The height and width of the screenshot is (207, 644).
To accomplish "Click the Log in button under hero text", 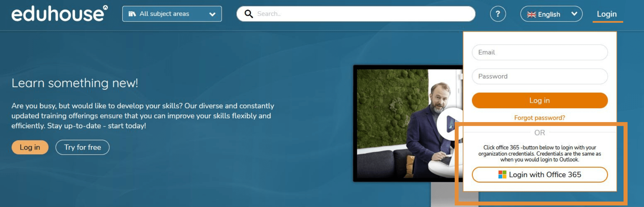I will coord(30,147).
